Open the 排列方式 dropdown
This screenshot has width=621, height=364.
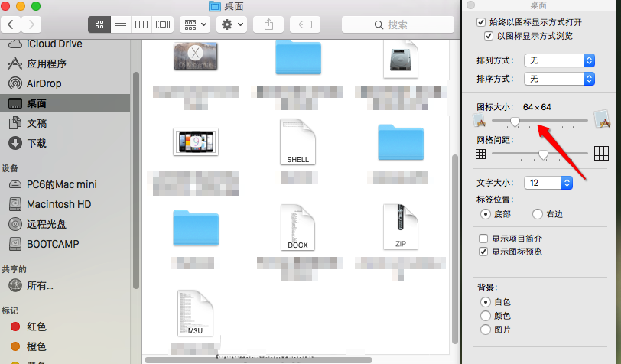[x=559, y=60]
